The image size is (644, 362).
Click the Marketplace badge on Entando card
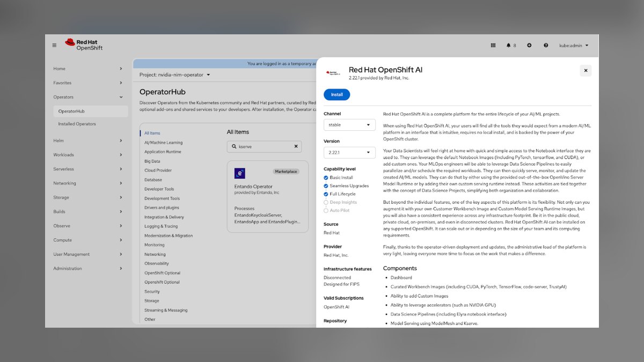pyautogui.click(x=286, y=172)
